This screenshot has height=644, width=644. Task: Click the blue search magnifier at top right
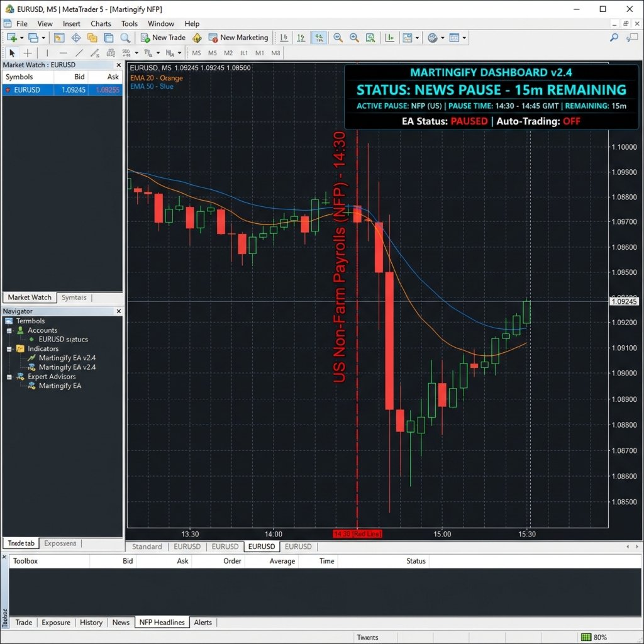click(614, 38)
